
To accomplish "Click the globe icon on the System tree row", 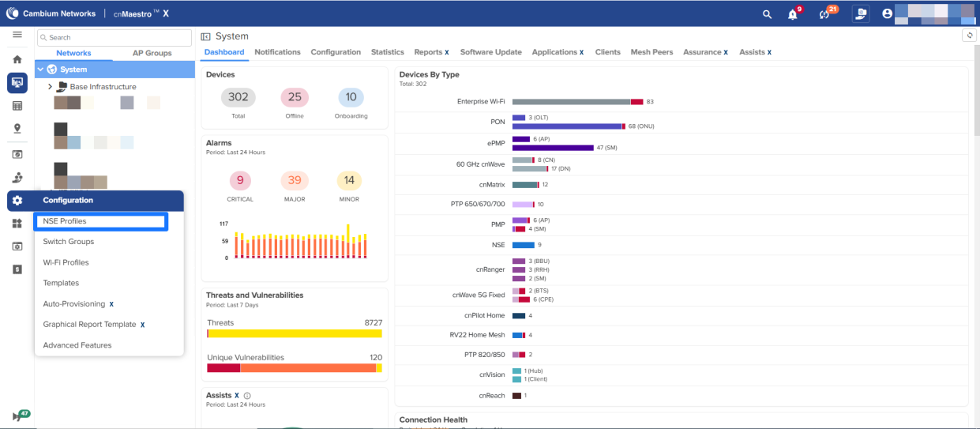I will click(x=51, y=70).
